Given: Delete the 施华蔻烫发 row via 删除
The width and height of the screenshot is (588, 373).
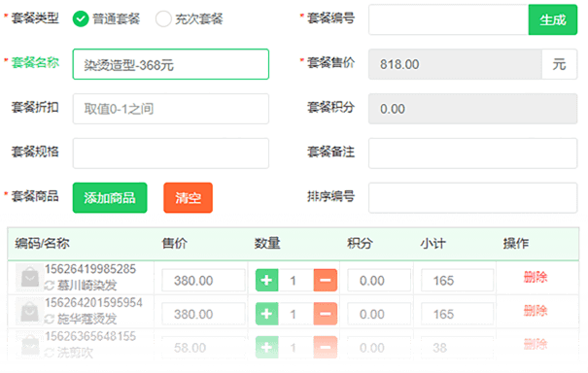Looking at the screenshot, I should coord(536,311).
